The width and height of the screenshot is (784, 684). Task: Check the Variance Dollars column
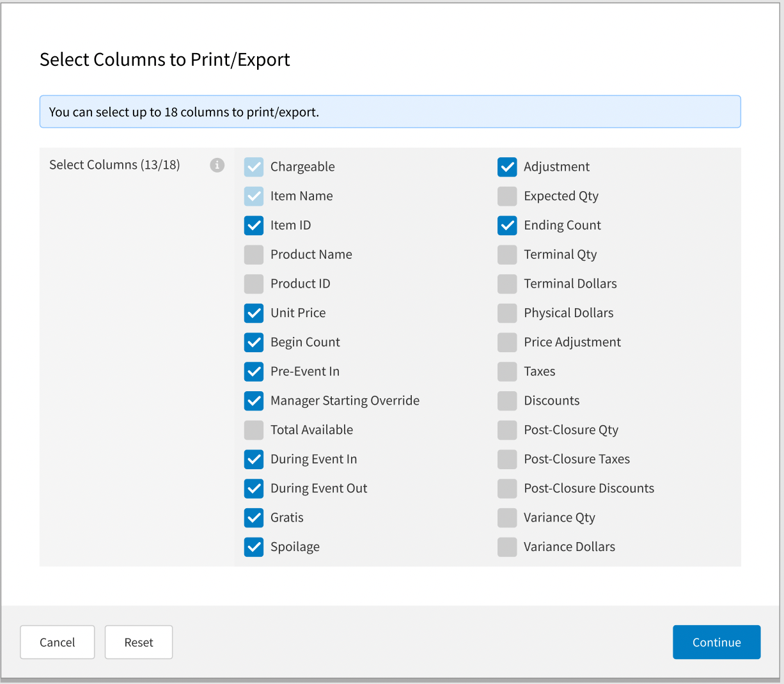coord(507,547)
